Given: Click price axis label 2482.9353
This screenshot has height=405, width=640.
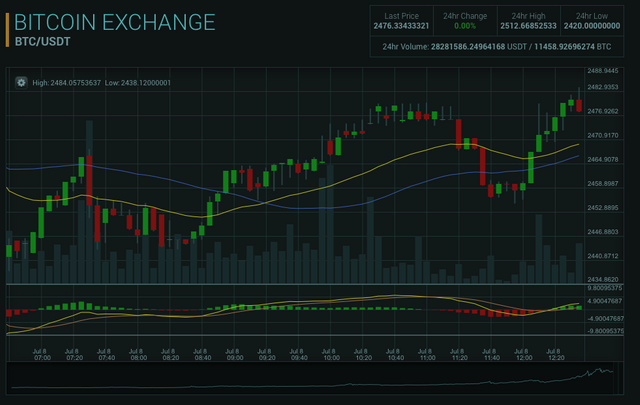Looking at the screenshot, I should coord(602,87).
